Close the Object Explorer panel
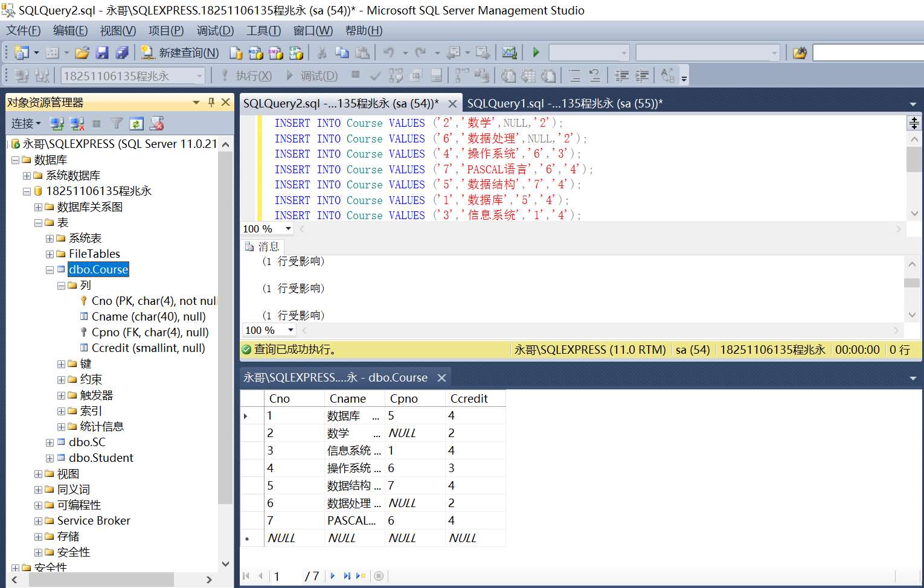The height and width of the screenshot is (588, 924). [225, 103]
